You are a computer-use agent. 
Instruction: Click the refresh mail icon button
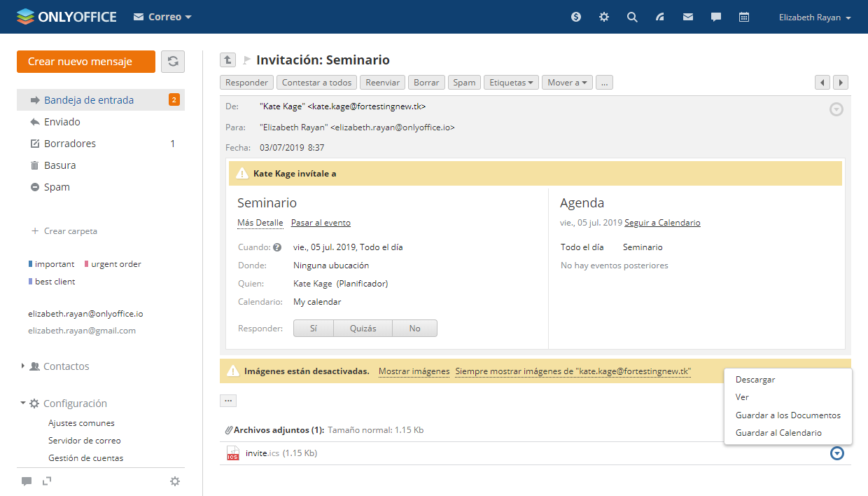click(173, 62)
